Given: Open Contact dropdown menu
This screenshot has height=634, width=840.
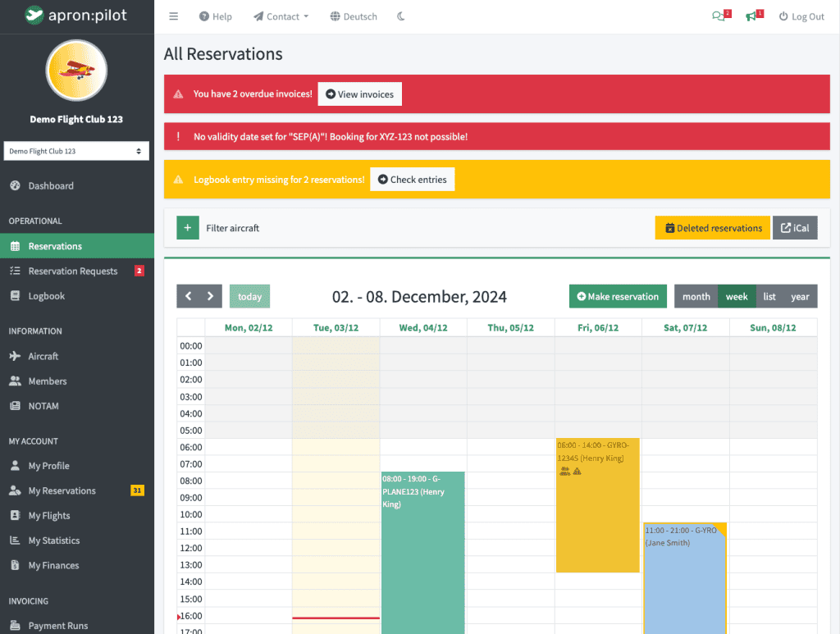Looking at the screenshot, I should pos(281,16).
